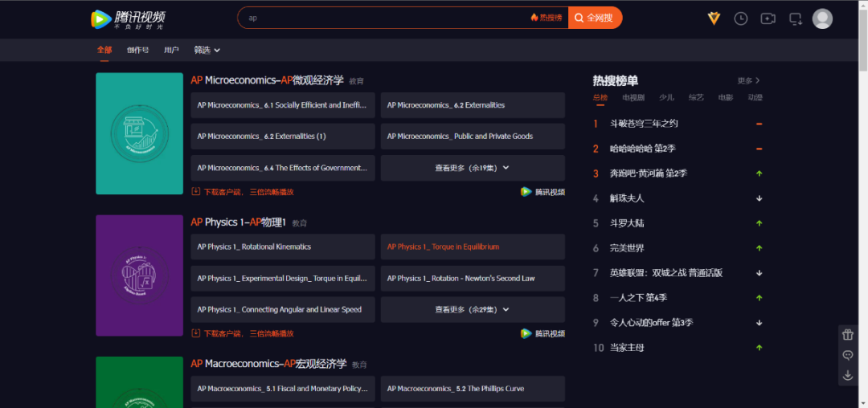This screenshot has width=868, height=408.
Task: Click Tencent Video source logo for AP Physics 1
Action: click(542, 333)
